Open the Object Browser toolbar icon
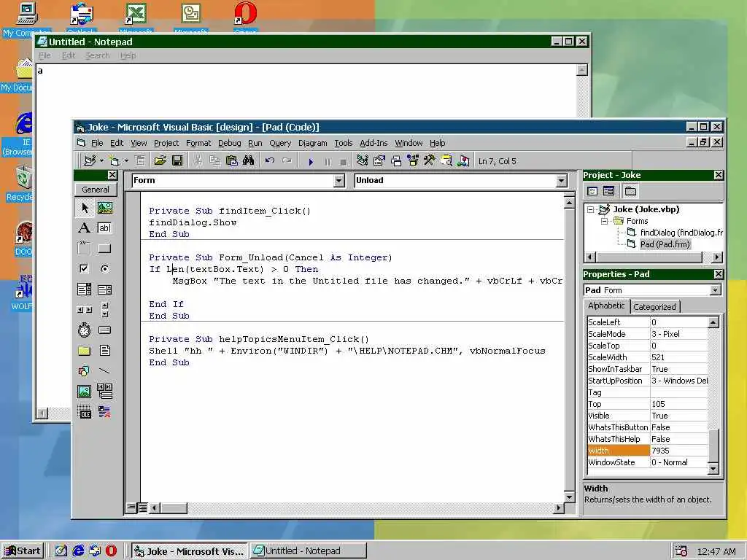This screenshot has height=560, width=747. point(413,161)
